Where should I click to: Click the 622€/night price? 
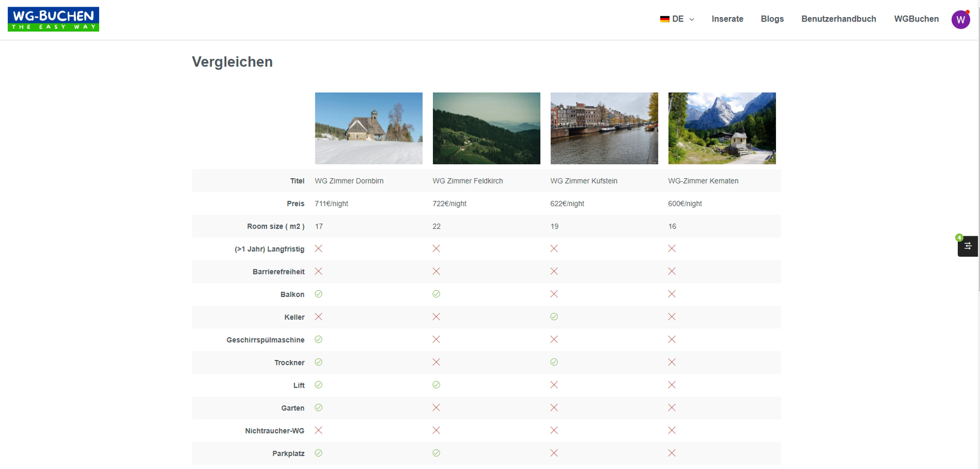click(x=567, y=204)
